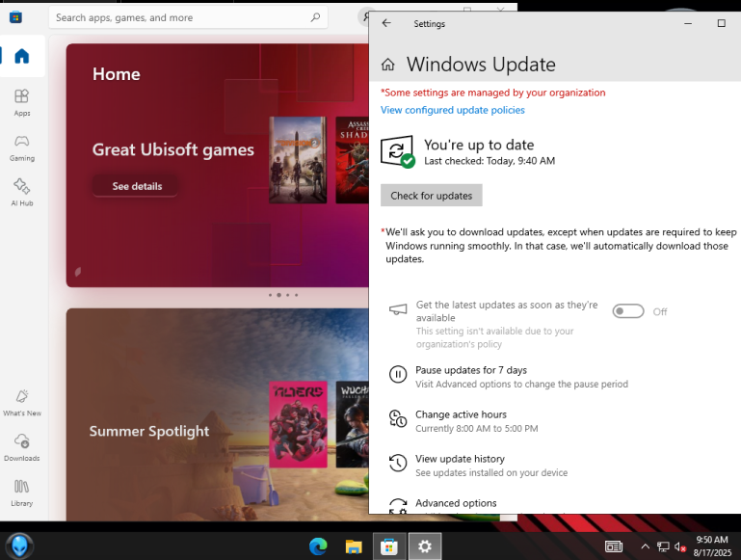Image resolution: width=741 pixels, height=560 pixels.
Task: Open Microsoft Edge from taskbar
Action: (318, 547)
